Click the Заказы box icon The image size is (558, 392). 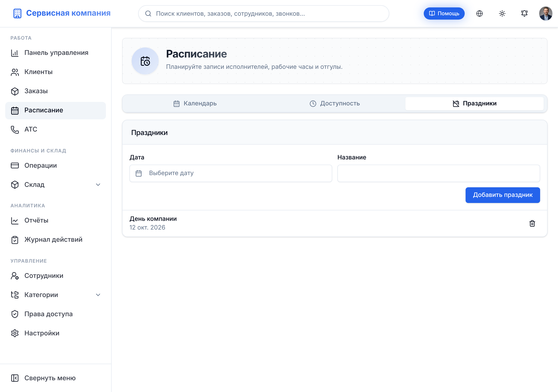pyautogui.click(x=15, y=91)
